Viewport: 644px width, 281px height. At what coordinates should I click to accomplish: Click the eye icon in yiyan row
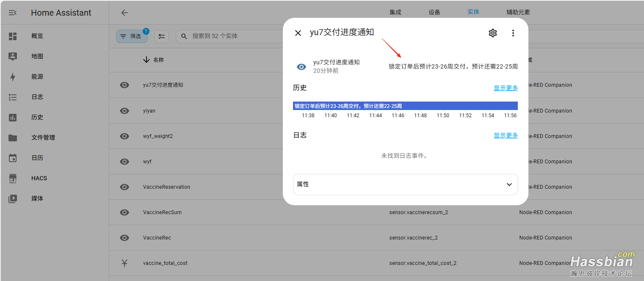[124, 111]
